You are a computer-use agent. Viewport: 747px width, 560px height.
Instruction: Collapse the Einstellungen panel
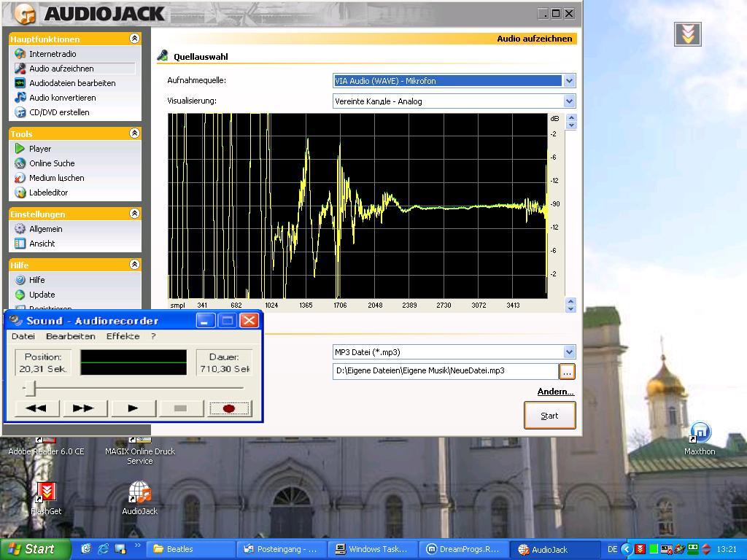tap(134, 214)
